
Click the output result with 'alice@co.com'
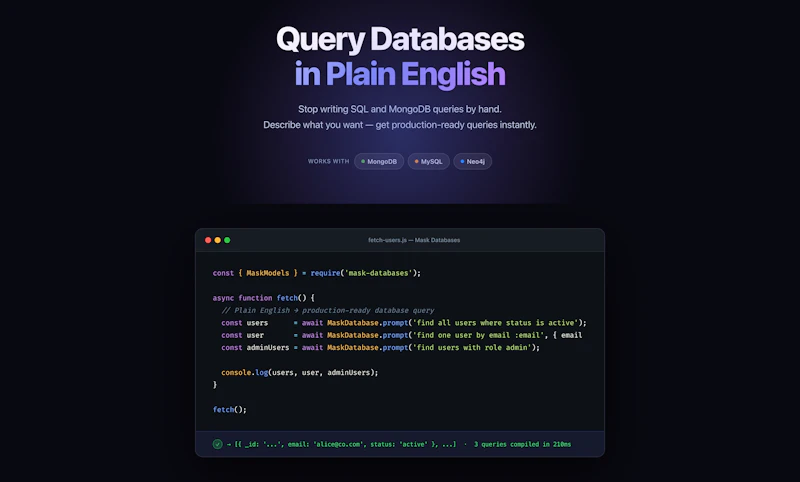pos(341,444)
